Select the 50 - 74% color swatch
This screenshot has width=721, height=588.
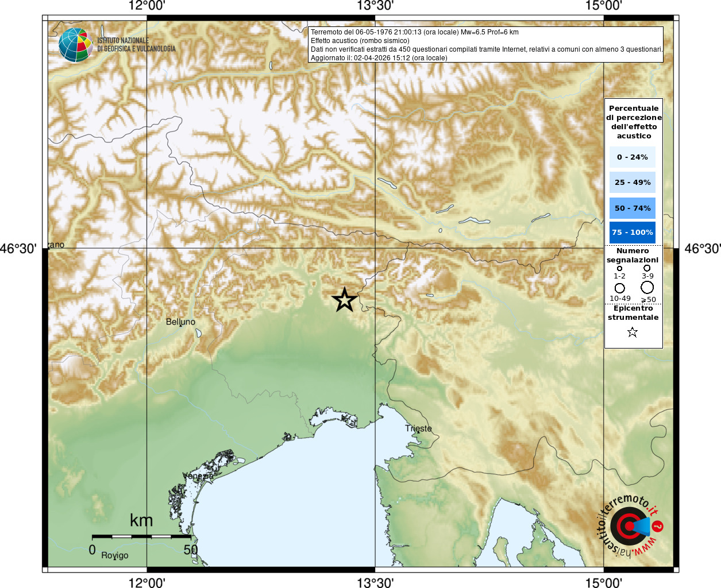tap(633, 208)
